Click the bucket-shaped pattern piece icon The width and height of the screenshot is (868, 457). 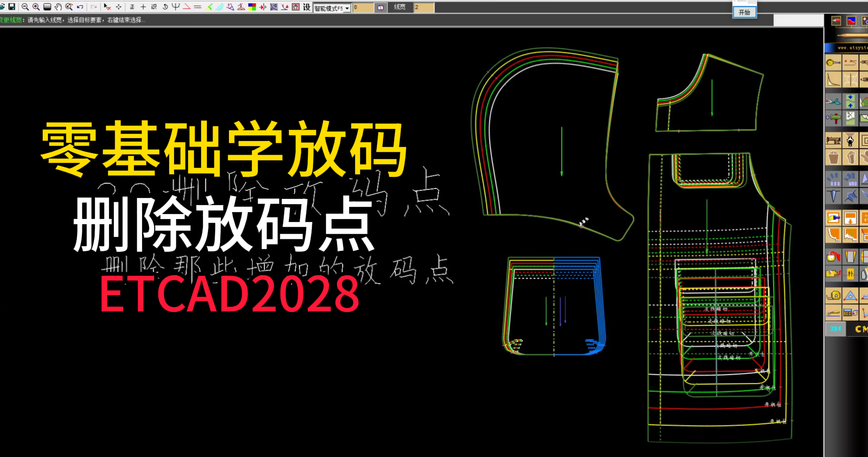pos(833,158)
